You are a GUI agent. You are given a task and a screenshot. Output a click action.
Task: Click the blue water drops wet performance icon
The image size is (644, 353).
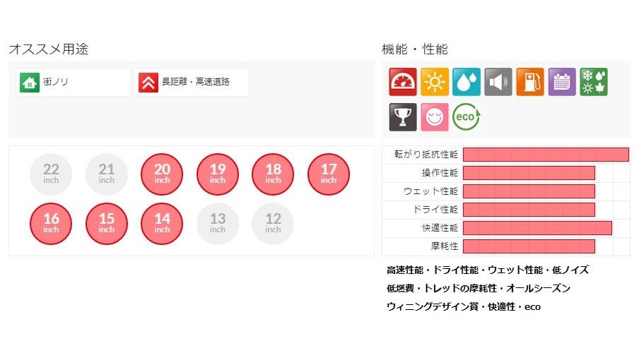[x=466, y=82]
